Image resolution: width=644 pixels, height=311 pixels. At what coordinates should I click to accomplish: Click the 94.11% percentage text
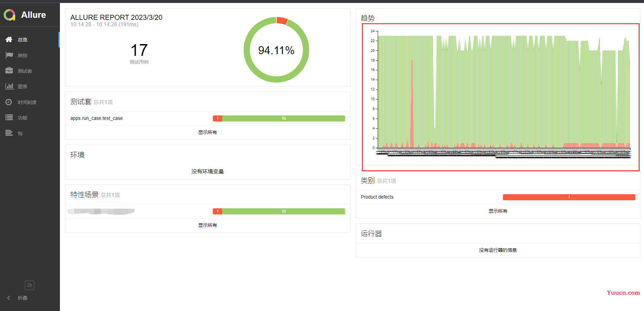(276, 50)
